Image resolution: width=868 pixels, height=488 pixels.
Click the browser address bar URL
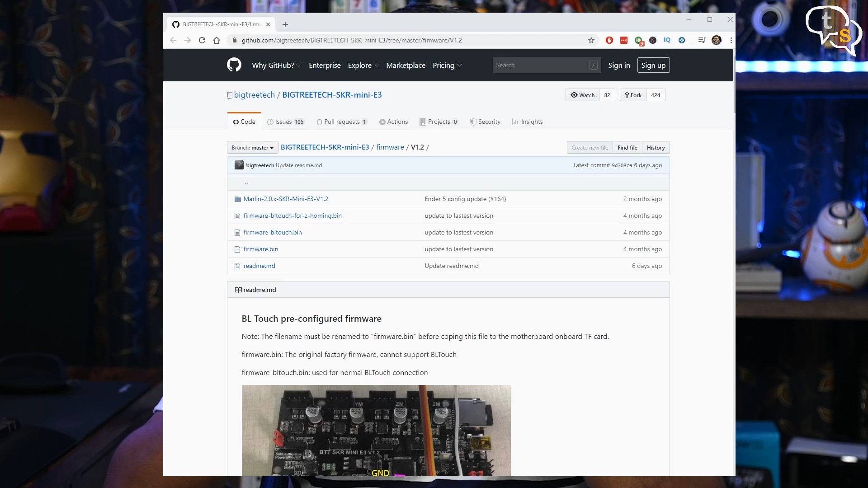tap(352, 40)
